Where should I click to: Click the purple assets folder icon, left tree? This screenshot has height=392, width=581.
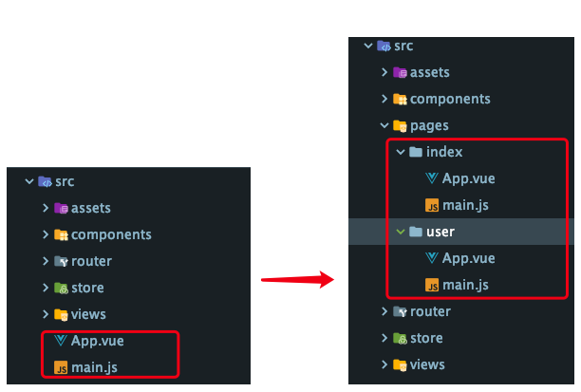point(61,208)
